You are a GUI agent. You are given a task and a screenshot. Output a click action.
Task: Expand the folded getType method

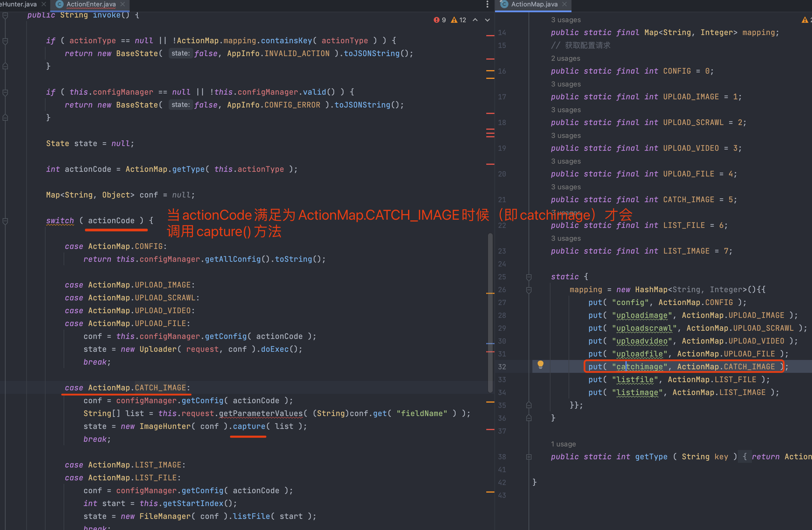point(529,457)
